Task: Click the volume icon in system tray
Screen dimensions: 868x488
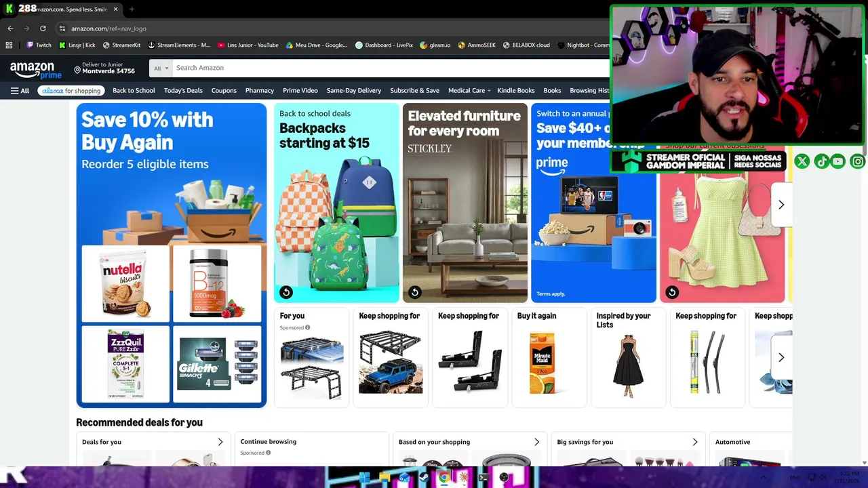Action: (824, 478)
